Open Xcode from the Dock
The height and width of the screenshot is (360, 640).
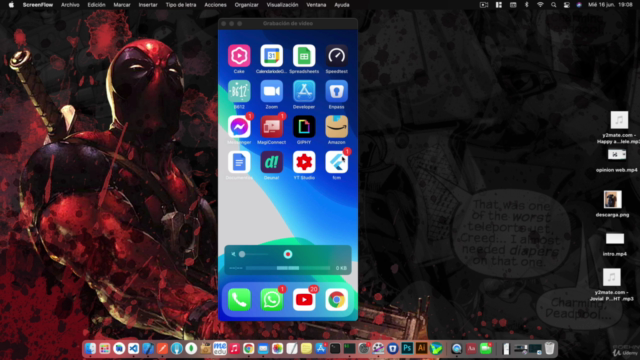tap(148, 349)
